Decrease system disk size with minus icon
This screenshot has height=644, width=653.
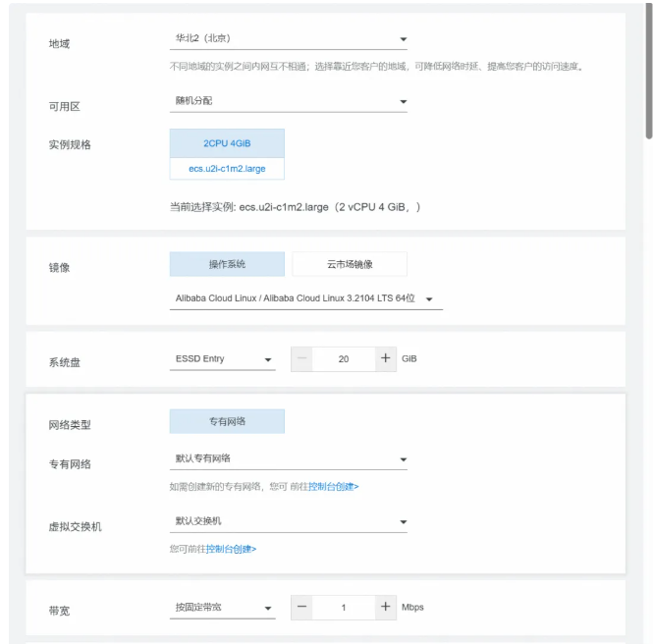[x=302, y=359]
